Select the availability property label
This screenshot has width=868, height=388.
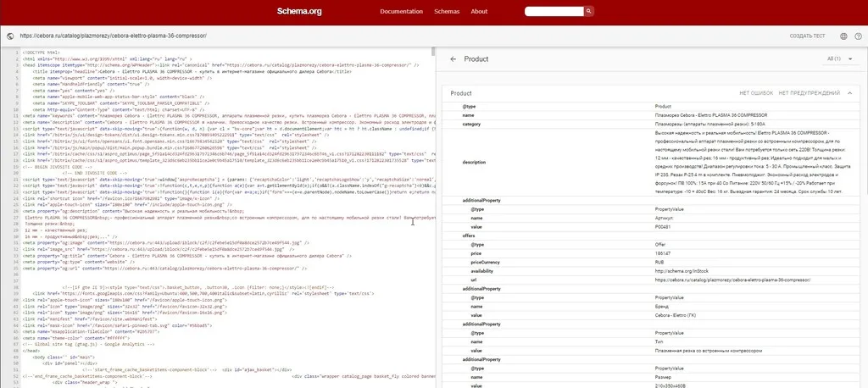point(481,271)
